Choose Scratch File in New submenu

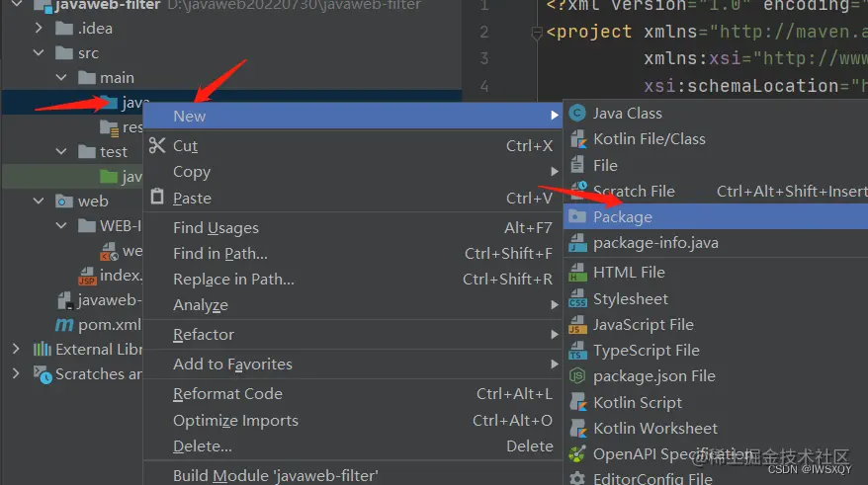pos(716,191)
